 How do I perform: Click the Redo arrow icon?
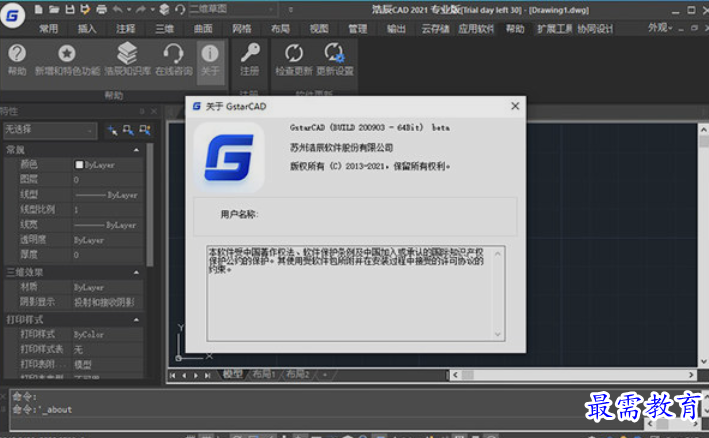(142, 9)
